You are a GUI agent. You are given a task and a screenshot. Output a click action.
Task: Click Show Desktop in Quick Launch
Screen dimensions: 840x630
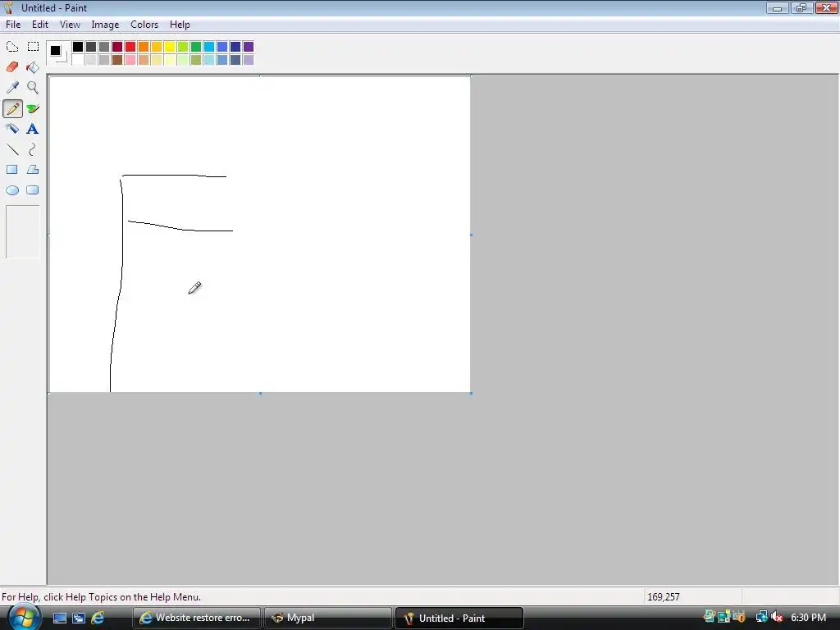click(59, 619)
